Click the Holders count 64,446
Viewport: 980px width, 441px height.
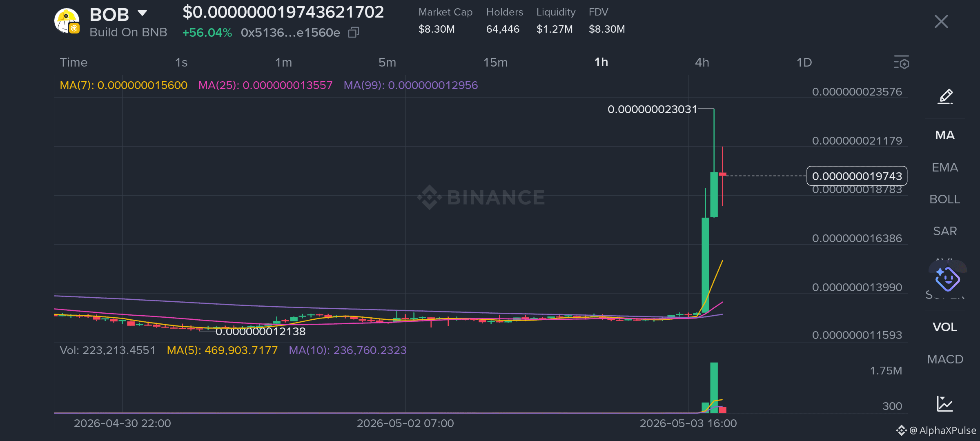(503, 29)
